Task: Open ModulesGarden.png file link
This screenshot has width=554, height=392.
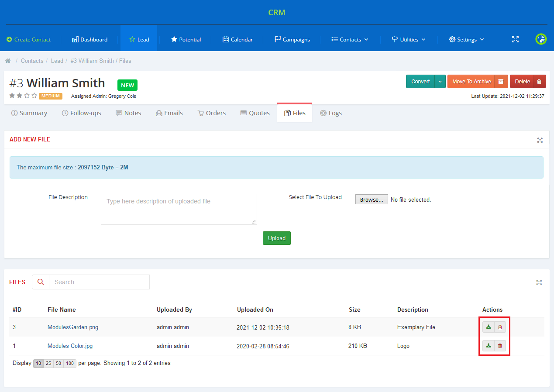Action: [x=73, y=327]
